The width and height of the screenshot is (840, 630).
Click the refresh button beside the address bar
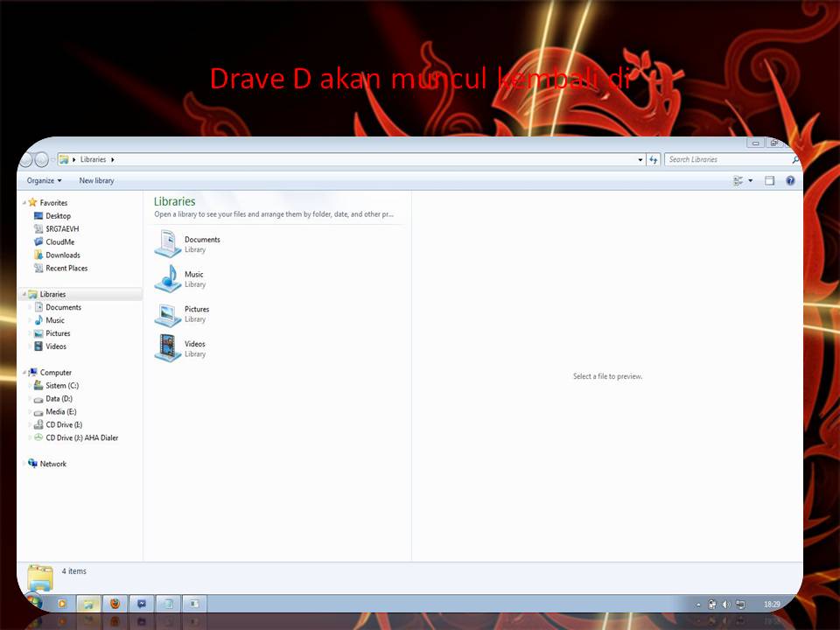pyautogui.click(x=653, y=159)
